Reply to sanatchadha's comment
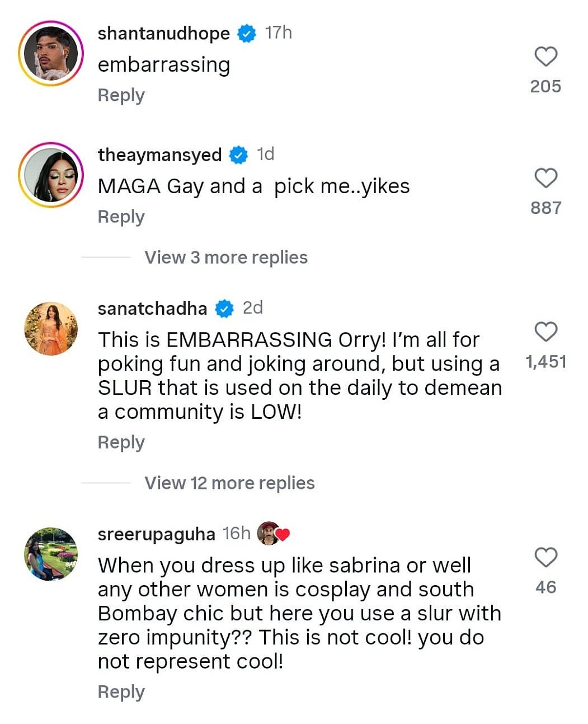Image resolution: width=588 pixels, height=724 pixels. (x=121, y=442)
